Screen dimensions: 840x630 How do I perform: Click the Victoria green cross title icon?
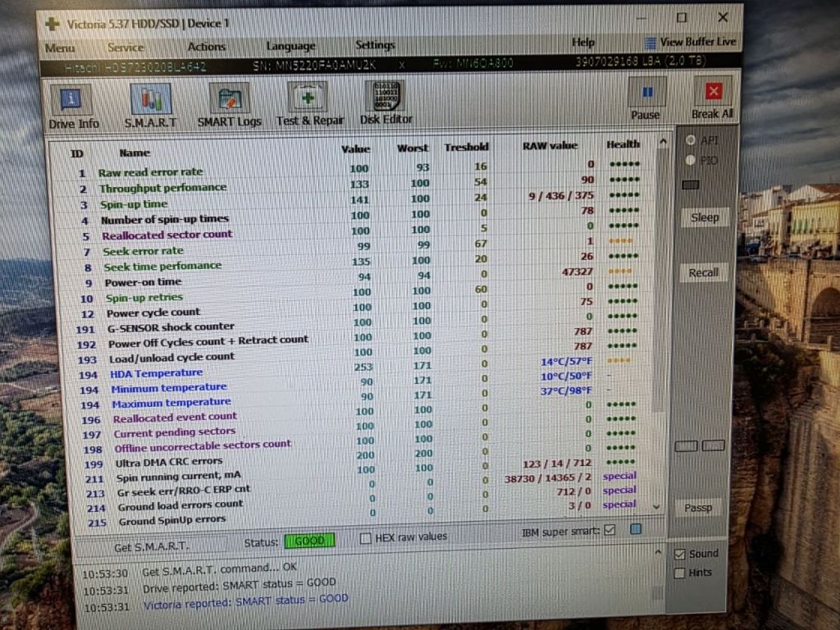pos(52,24)
